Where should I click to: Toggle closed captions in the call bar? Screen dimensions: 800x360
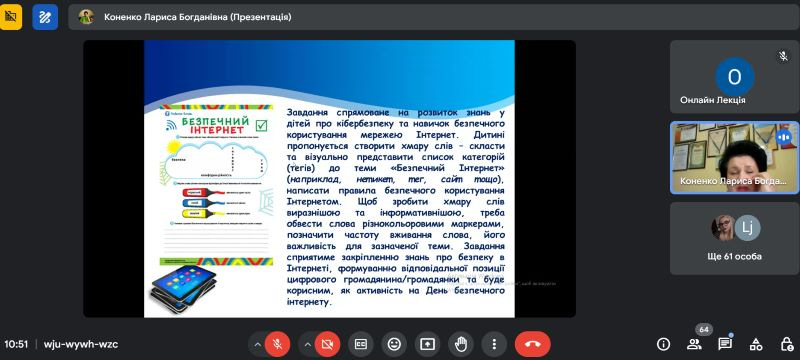coord(361,344)
